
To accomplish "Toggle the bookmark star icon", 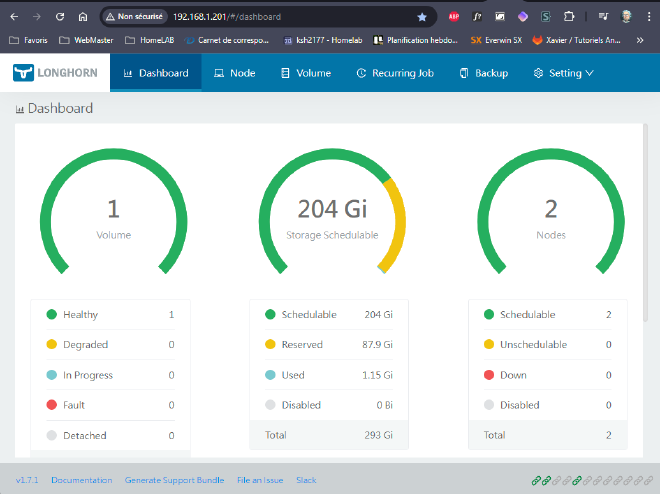I will pyautogui.click(x=422, y=17).
